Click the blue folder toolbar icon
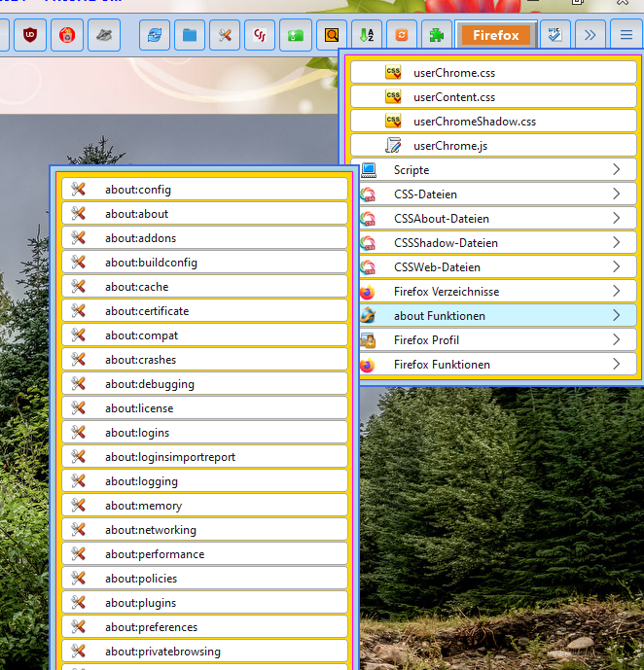644x670 pixels. (x=190, y=36)
